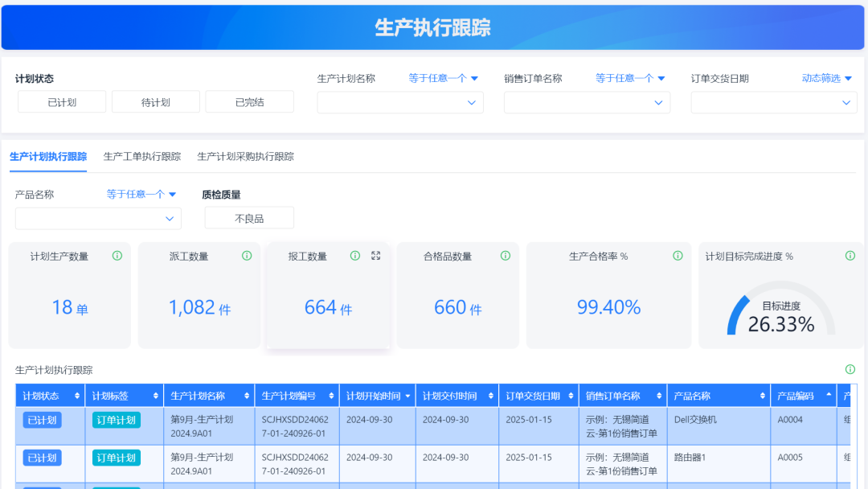Sort table by 计划状态 column icon
This screenshot has width=868, height=489.
point(77,397)
